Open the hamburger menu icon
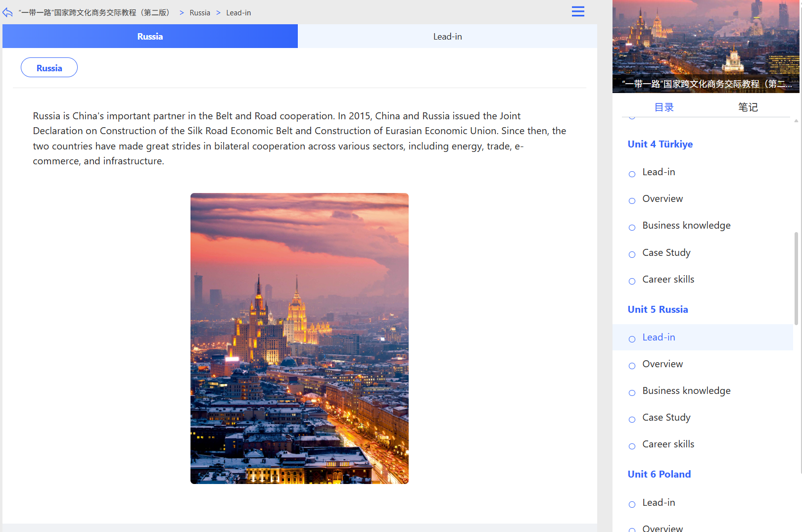This screenshot has height=532, width=802. [578, 11]
